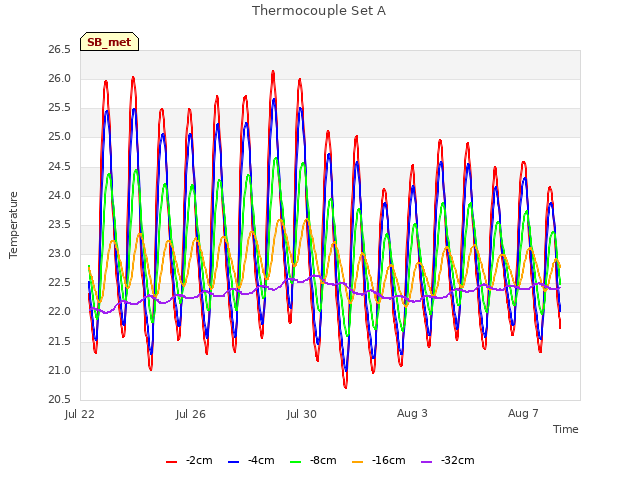The width and height of the screenshot is (640, 480).
Task: Click the 25.0 y-axis tick label
Action: pyautogui.click(x=60, y=137)
